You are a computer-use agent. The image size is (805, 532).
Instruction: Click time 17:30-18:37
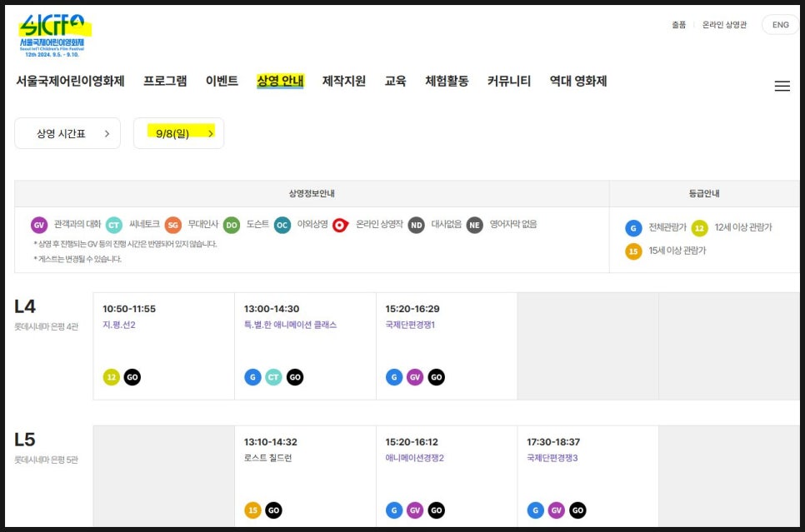(553, 442)
